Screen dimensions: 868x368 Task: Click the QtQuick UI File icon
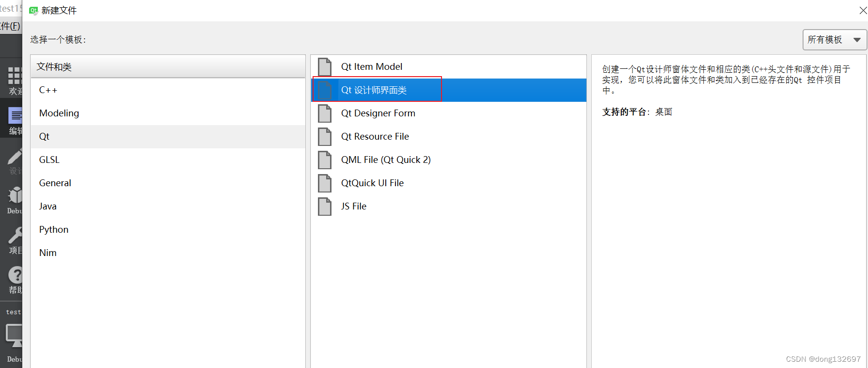[325, 183]
